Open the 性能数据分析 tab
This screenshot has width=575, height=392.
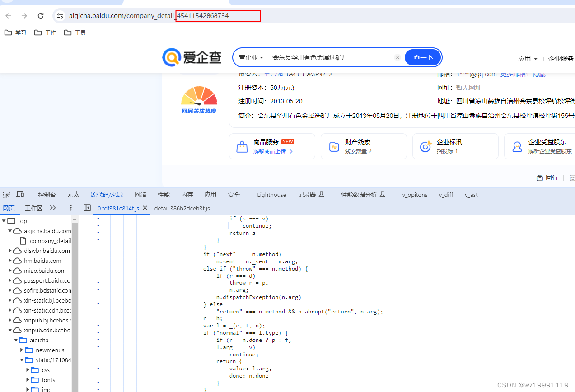tap(363, 195)
